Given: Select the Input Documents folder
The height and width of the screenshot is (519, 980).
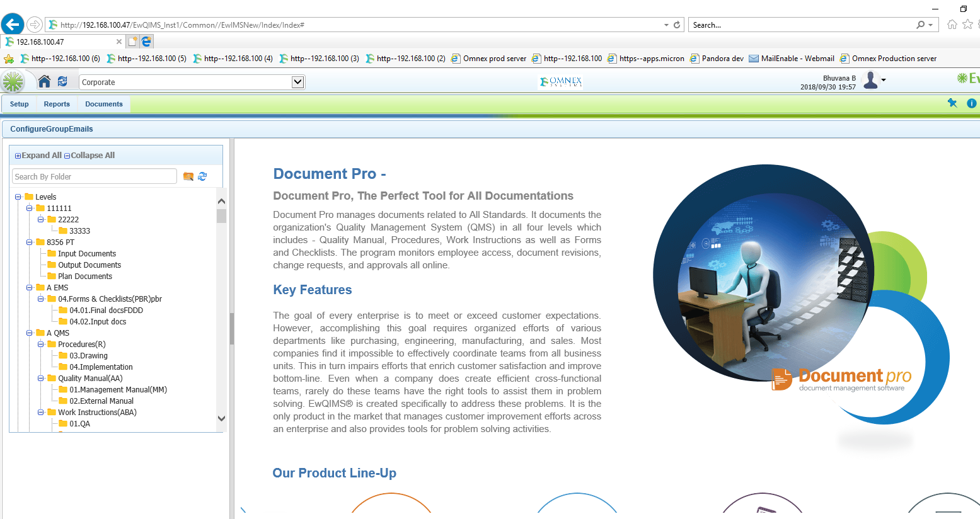Looking at the screenshot, I should tap(87, 254).
